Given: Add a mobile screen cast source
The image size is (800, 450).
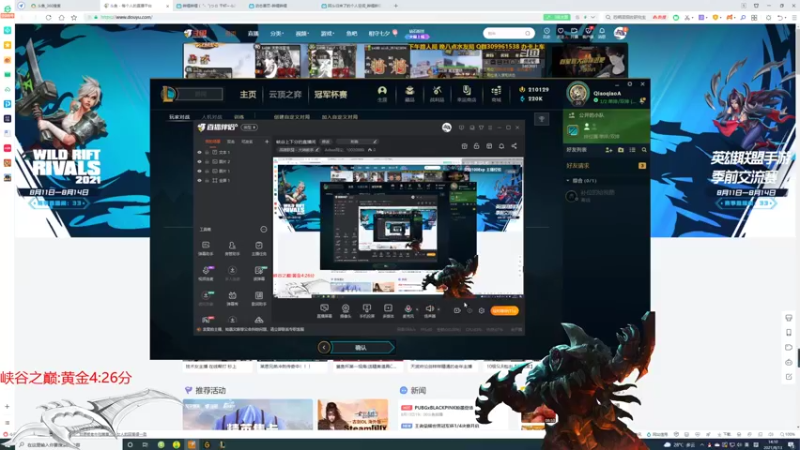Looking at the screenshot, I should point(367,311).
